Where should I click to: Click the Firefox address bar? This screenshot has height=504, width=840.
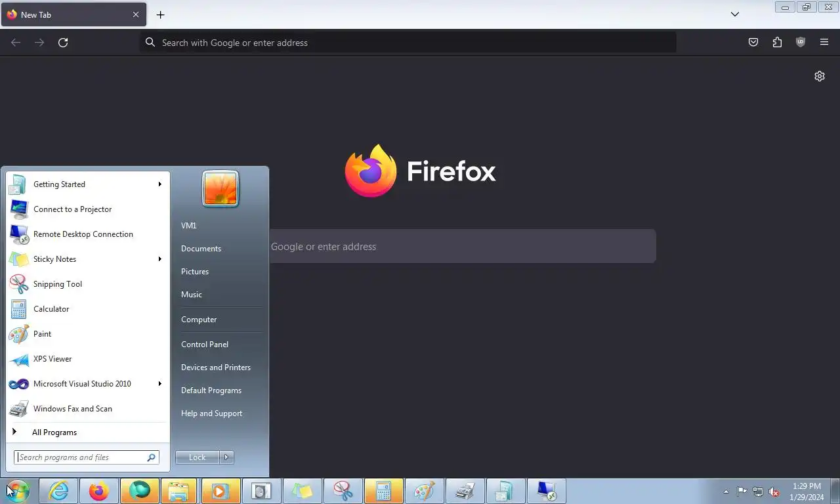pyautogui.click(x=408, y=43)
